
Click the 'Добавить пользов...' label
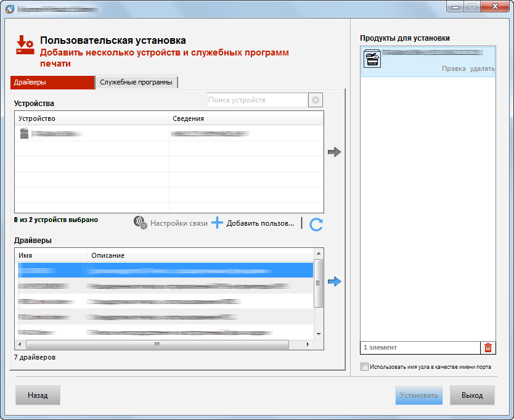(x=260, y=223)
